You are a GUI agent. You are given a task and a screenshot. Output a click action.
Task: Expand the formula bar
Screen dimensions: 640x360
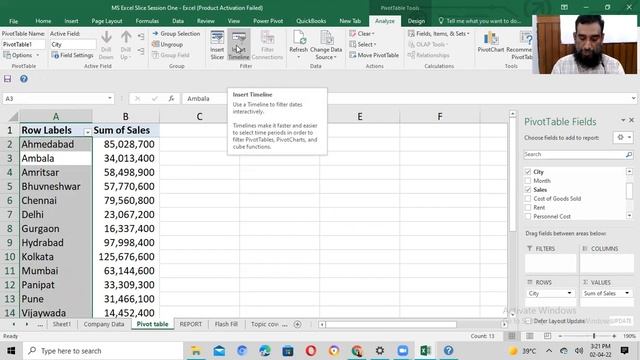click(x=633, y=98)
